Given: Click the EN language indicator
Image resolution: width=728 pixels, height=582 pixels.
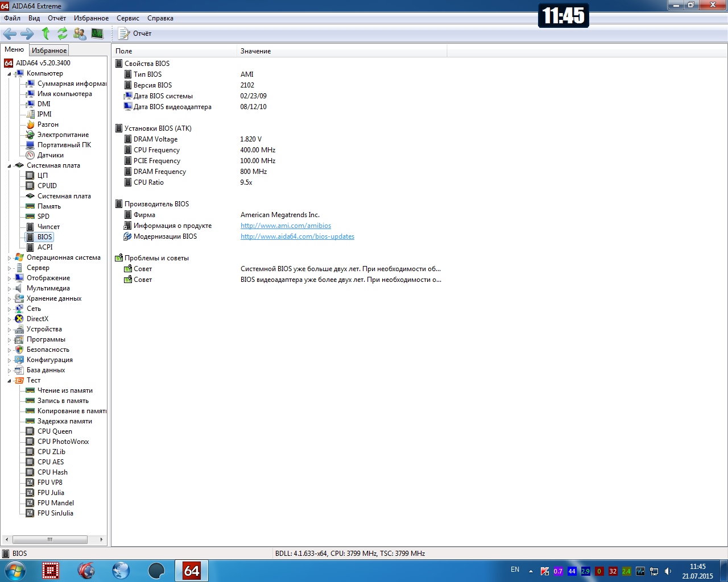Looking at the screenshot, I should tap(515, 569).
